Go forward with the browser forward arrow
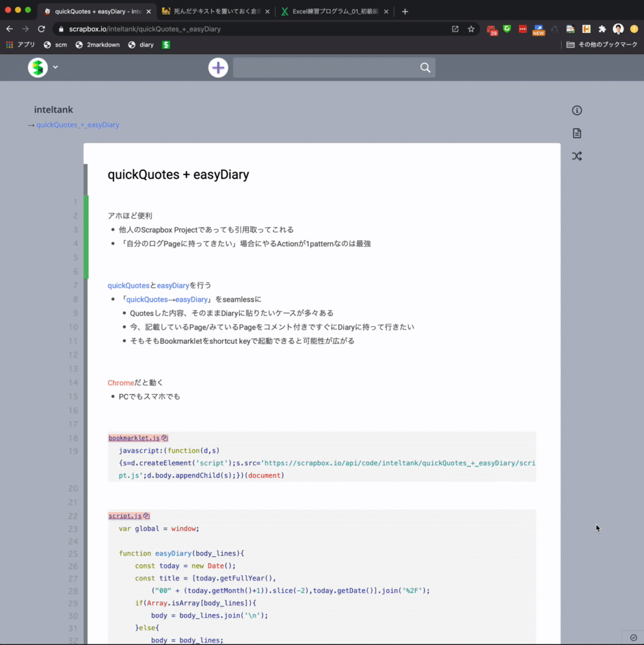 (25, 29)
